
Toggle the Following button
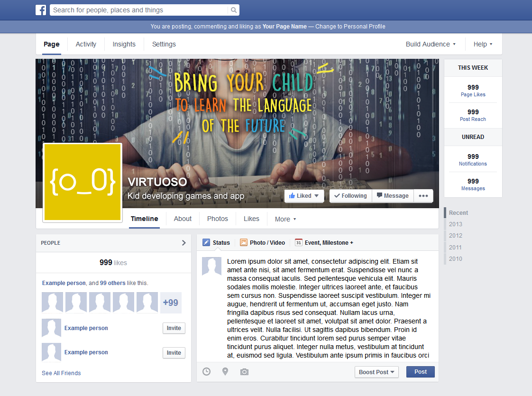click(350, 196)
